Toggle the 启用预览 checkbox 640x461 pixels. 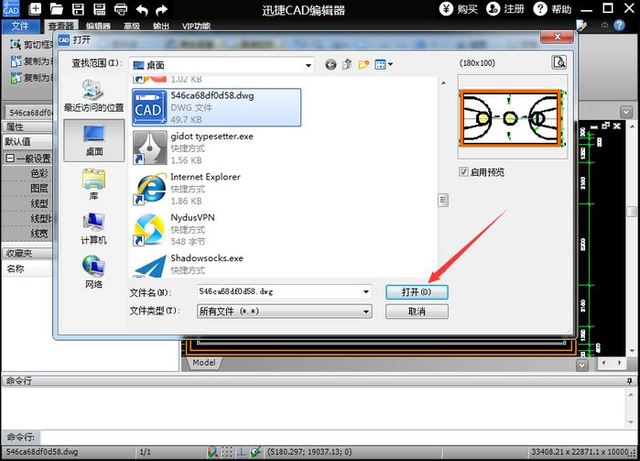(463, 171)
